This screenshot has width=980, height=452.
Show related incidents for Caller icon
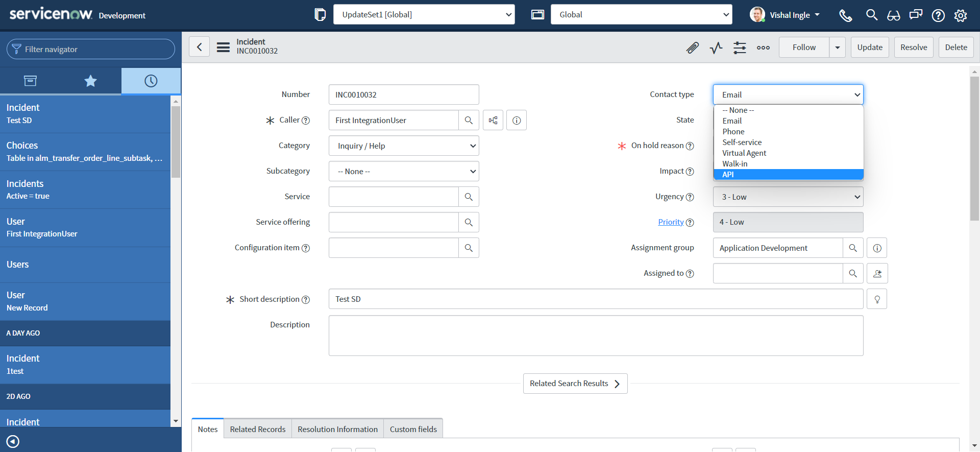493,121
